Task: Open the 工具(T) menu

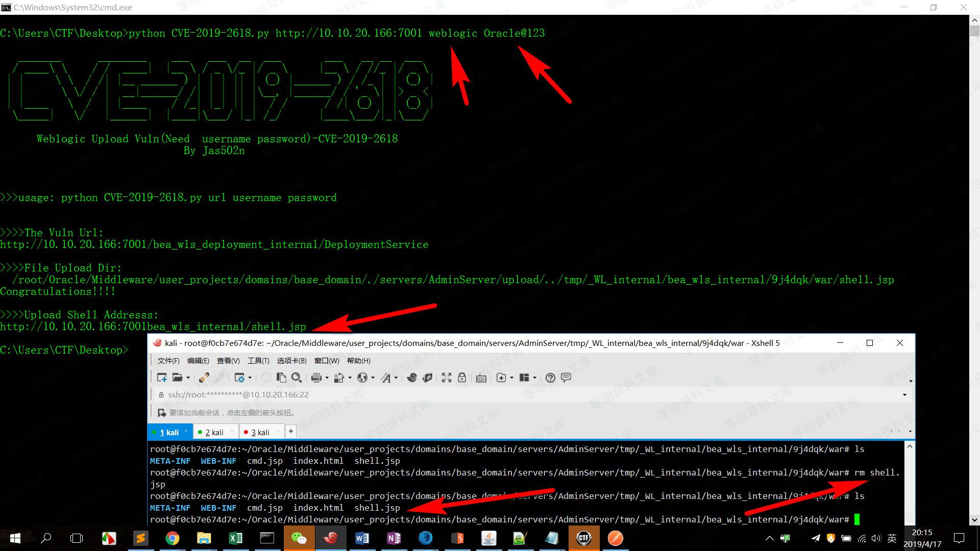Action: pos(258,361)
